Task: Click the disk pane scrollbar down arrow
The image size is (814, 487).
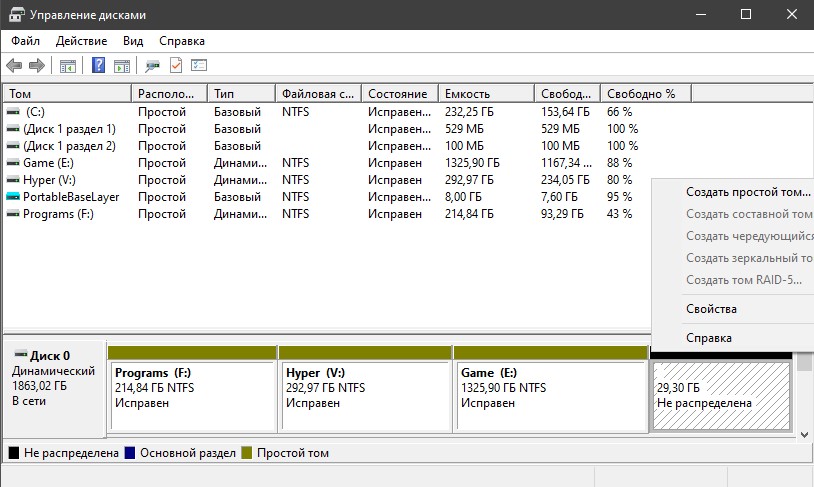Action: pos(805,435)
